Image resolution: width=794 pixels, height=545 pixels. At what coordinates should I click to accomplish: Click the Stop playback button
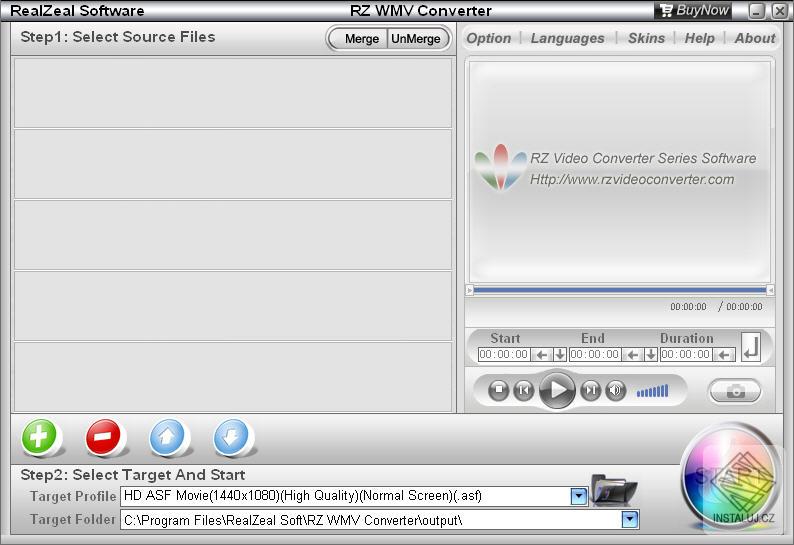click(499, 390)
